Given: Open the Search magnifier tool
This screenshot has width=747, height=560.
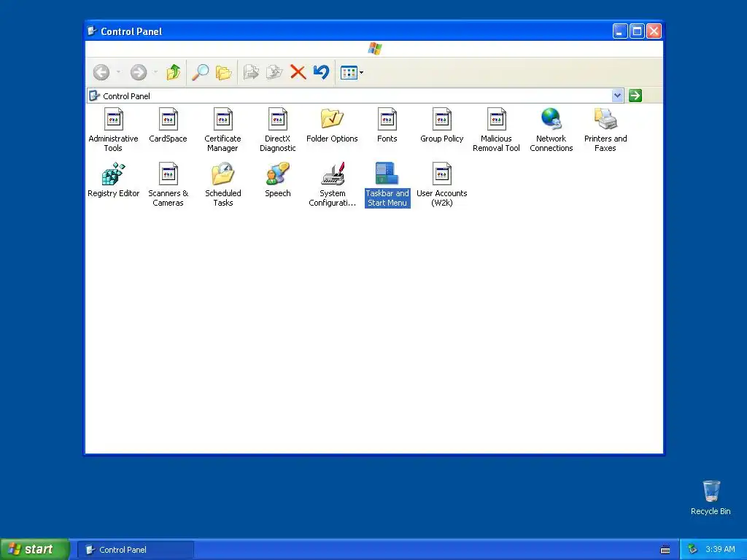Looking at the screenshot, I should tap(200, 72).
